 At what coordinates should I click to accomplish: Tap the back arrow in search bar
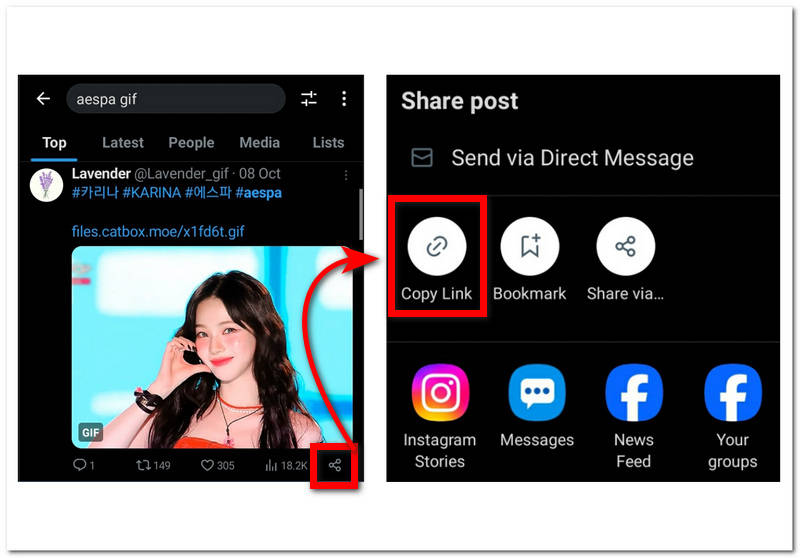(43, 98)
